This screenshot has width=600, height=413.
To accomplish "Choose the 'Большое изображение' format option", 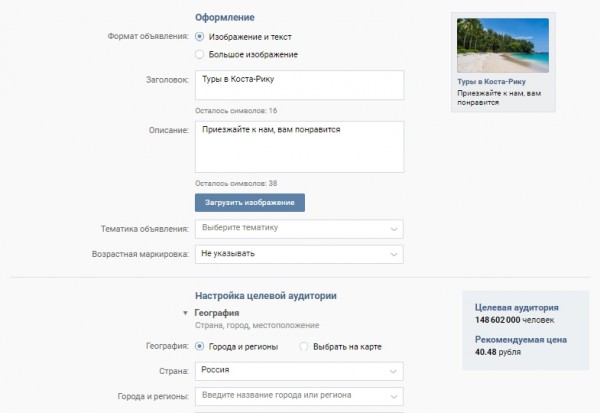I will coord(200,54).
